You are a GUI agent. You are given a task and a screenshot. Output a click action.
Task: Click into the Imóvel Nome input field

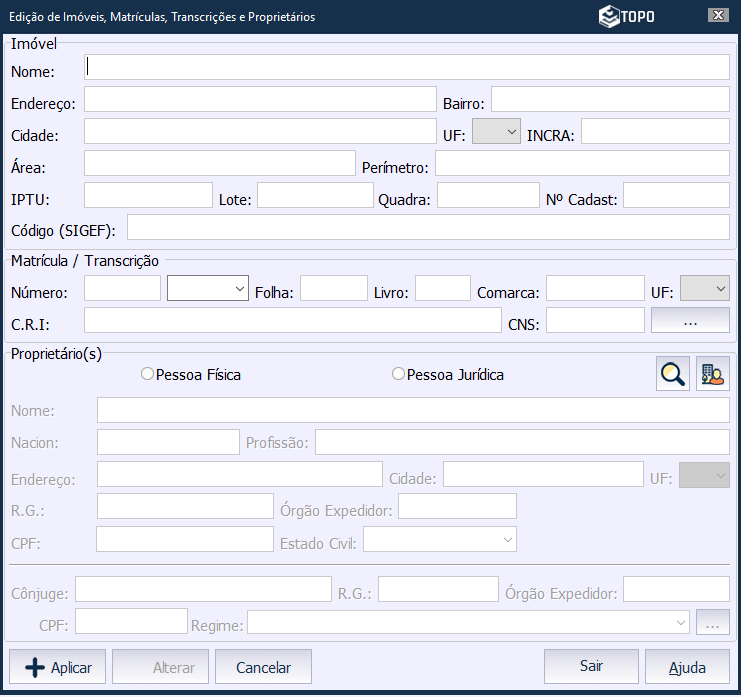click(x=407, y=67)
